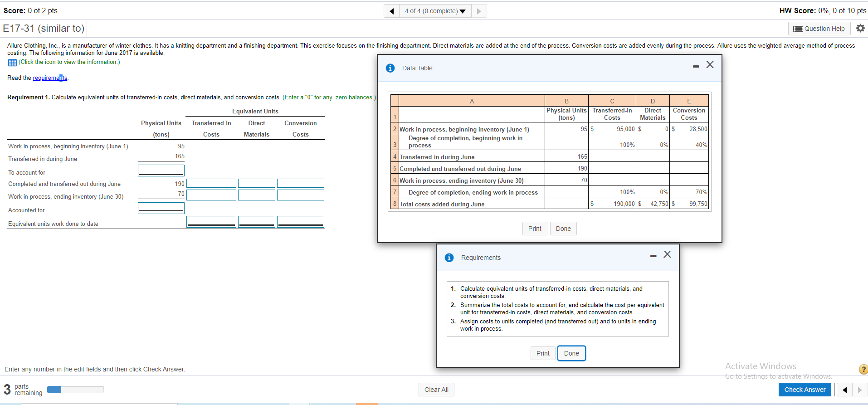The image size is (868, 405).
Task: Click the 99,750 conversion costs cell
Action: point(689,204)
